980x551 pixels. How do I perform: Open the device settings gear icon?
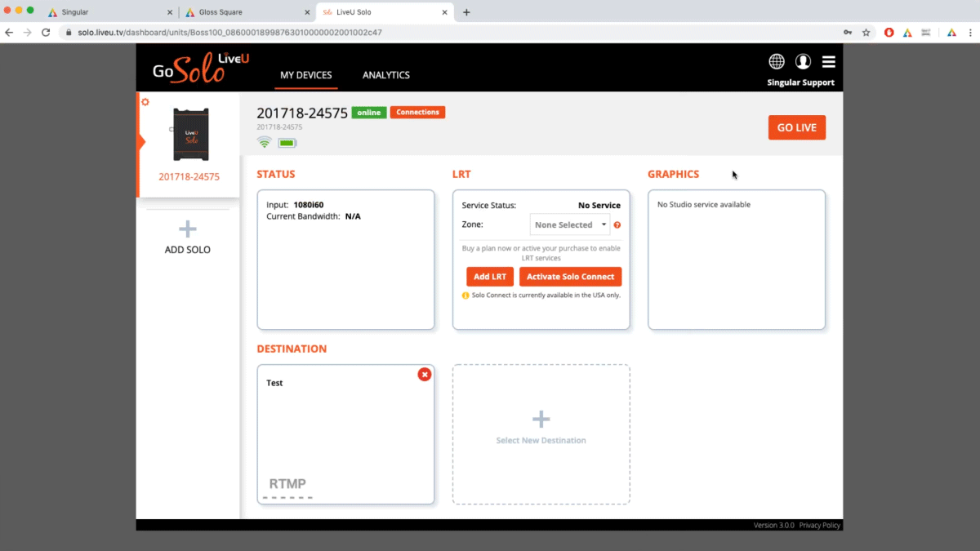(x=145, y=102)
